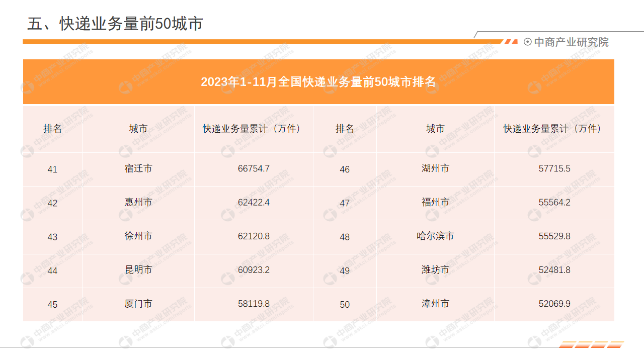Click rank cell 47
644x362 pixels.
tap(345, 203)
